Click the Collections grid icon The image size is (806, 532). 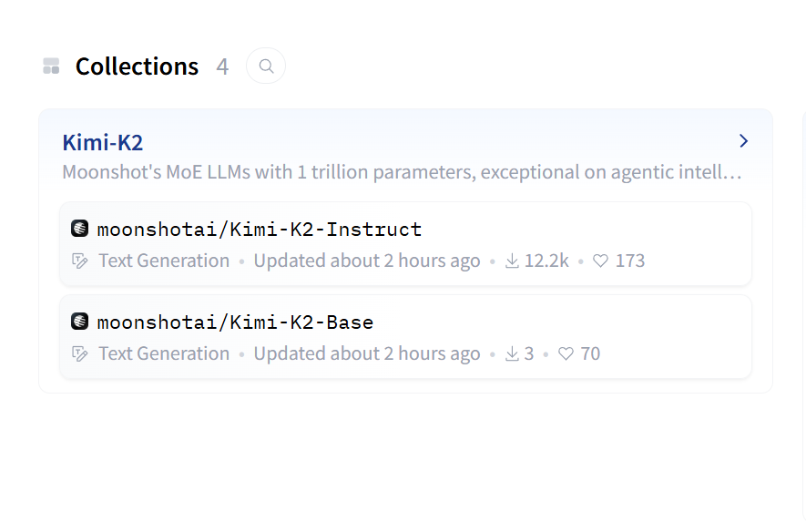point(51,65)
